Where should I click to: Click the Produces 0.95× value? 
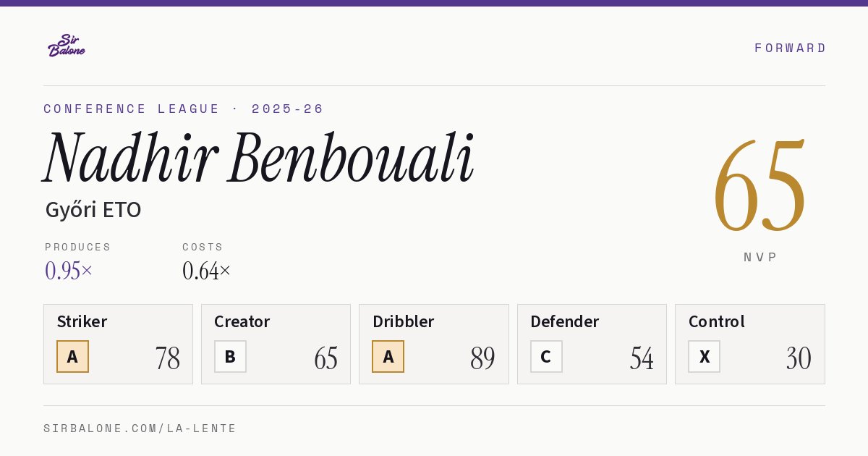(69, 271)
